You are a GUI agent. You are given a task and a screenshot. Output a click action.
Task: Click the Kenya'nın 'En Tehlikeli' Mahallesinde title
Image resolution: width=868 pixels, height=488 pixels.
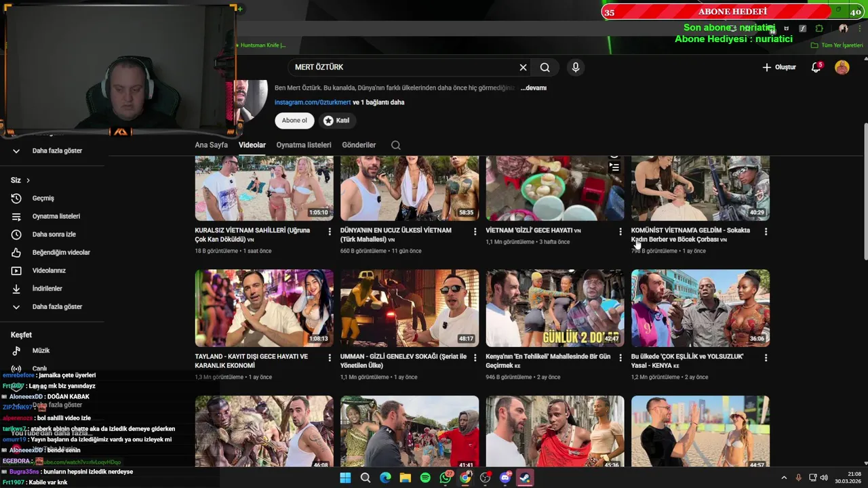[x=548, y=361]
